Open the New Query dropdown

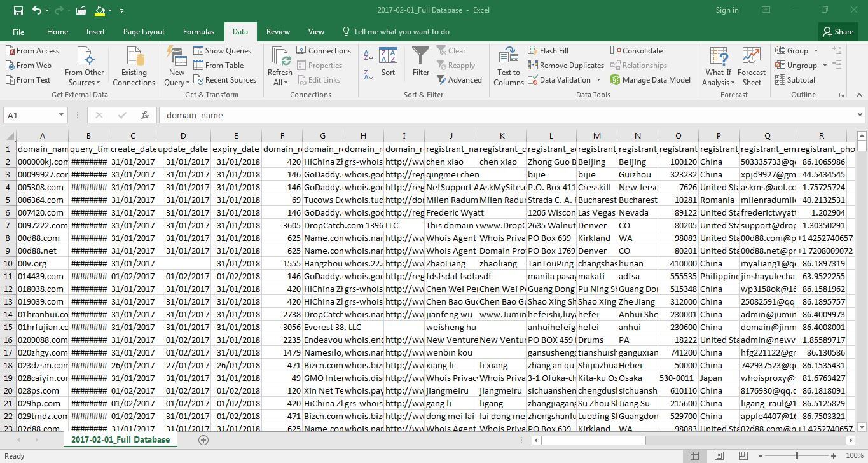pos(176,65)
